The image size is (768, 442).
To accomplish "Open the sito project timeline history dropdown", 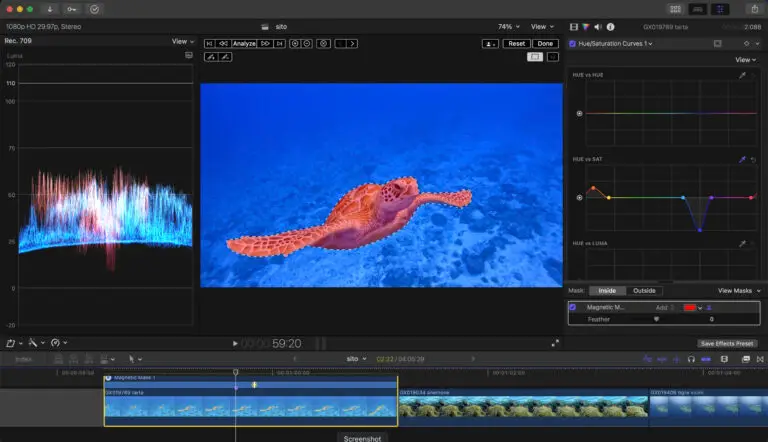I will pos(357,359).
